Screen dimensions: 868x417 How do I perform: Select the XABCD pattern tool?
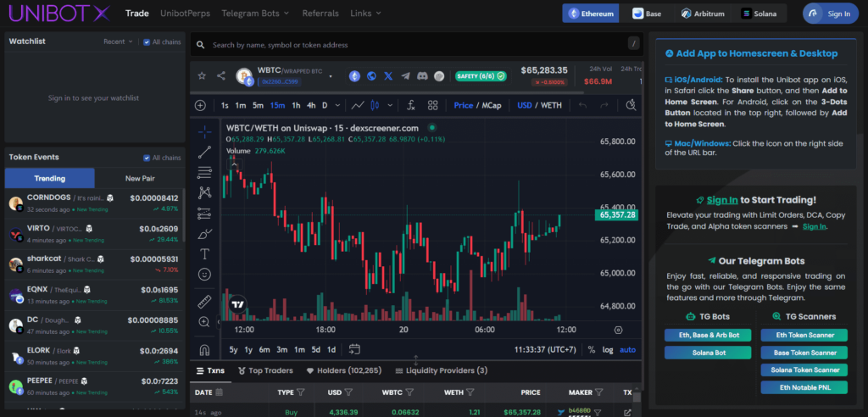205,192
